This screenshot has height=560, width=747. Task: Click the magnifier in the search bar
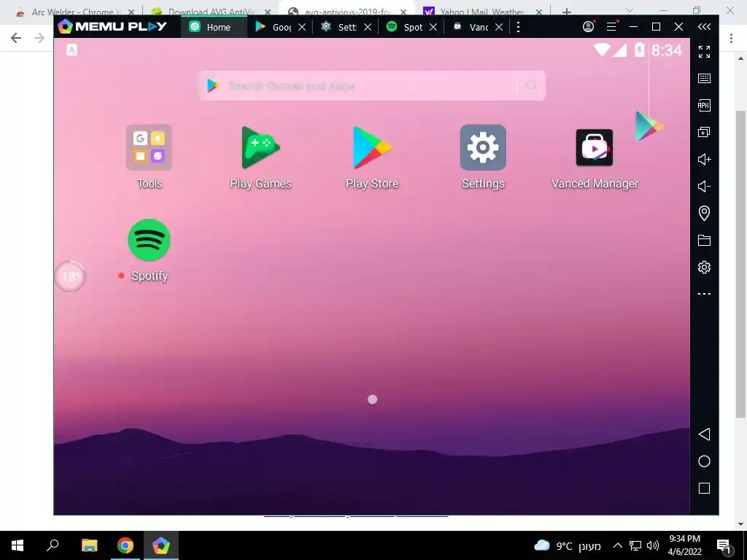click(x=531, y=86)
